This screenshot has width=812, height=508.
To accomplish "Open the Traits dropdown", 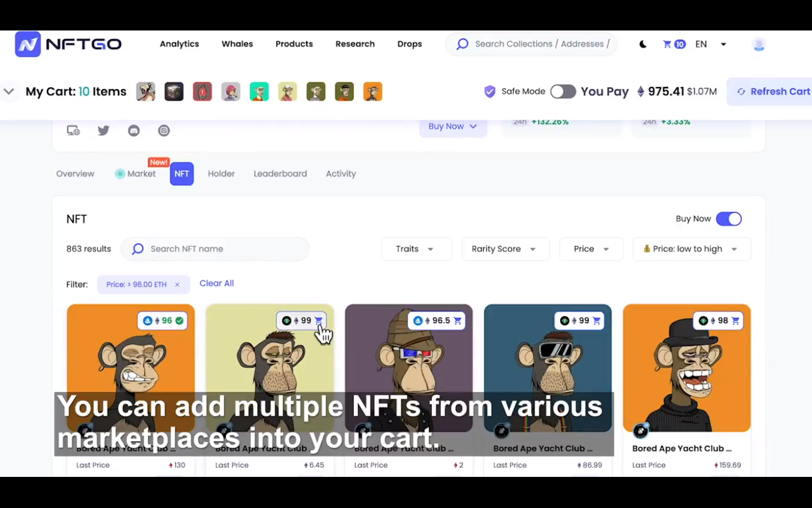I will tap(416, 249).
